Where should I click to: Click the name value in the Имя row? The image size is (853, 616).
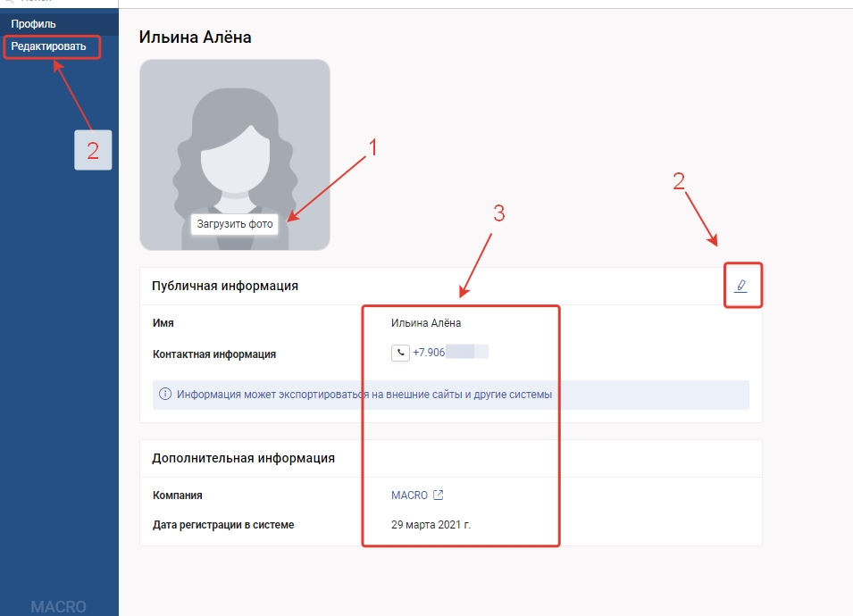click(x=426, y=323)
